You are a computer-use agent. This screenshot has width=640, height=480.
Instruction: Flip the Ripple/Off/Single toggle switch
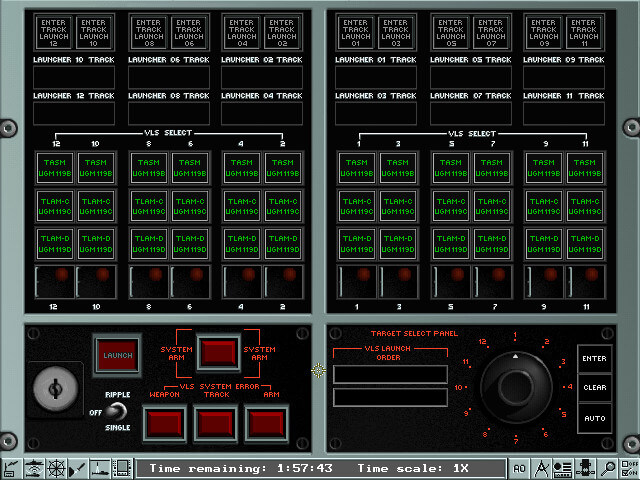click(116, 411)
